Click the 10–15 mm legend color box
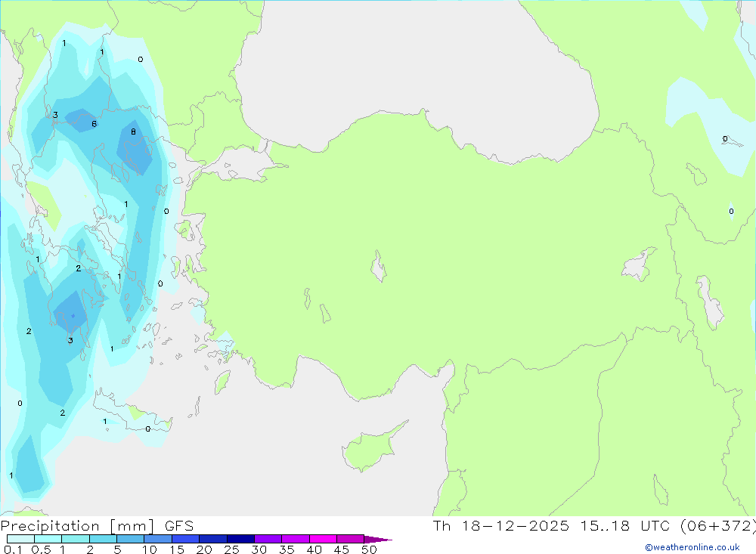 158,539
